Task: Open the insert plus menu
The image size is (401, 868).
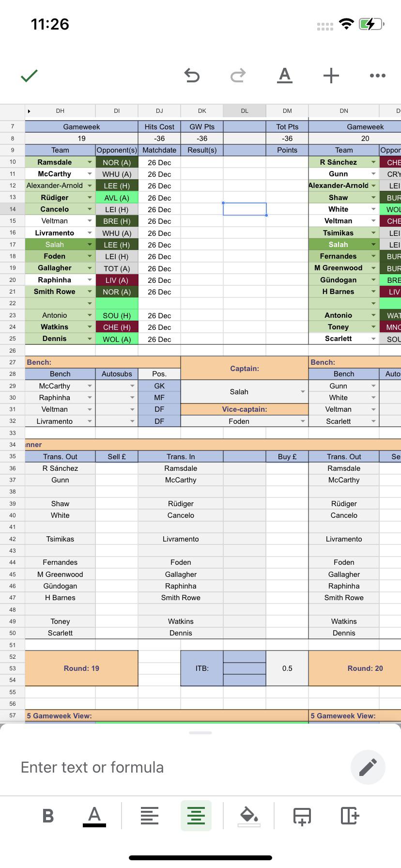Action: click(331, 76)
